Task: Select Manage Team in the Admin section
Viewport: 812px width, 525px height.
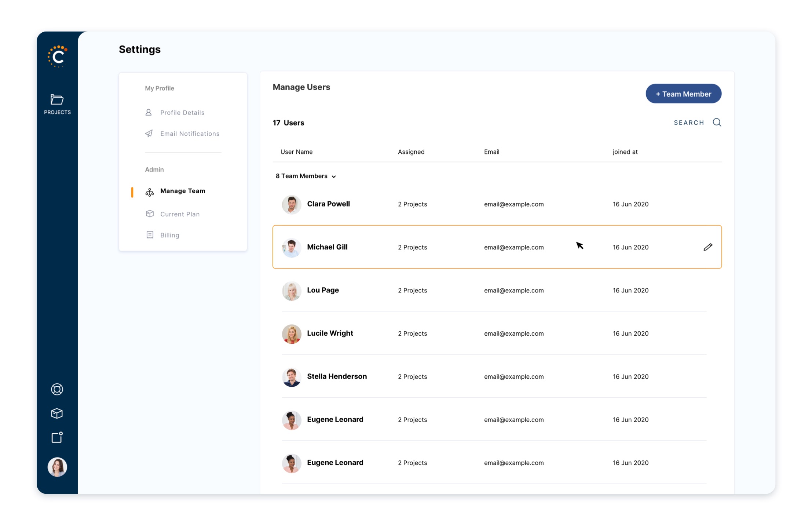Action: coord(183,191)
